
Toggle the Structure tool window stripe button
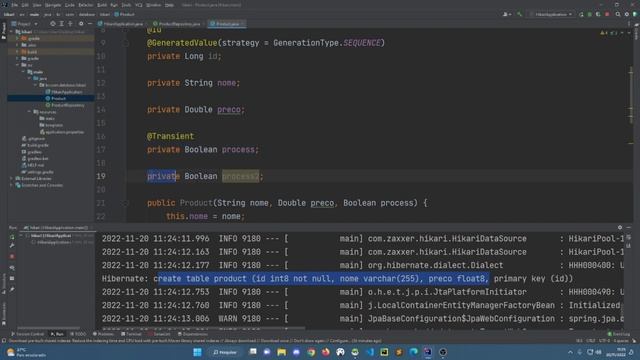(4, 283)
